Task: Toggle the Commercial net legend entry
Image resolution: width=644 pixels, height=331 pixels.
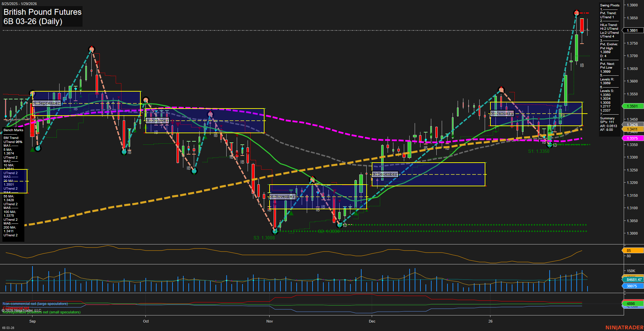Action: tap(16, 308)
